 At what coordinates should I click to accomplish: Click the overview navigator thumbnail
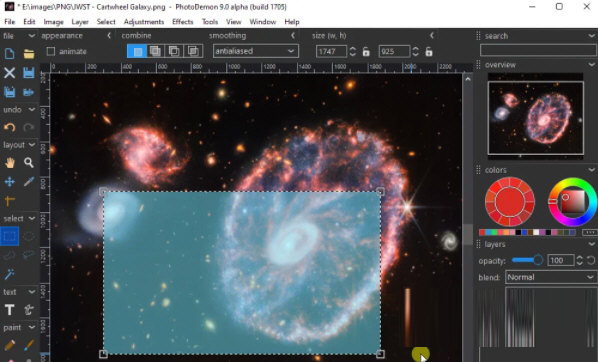535,116
